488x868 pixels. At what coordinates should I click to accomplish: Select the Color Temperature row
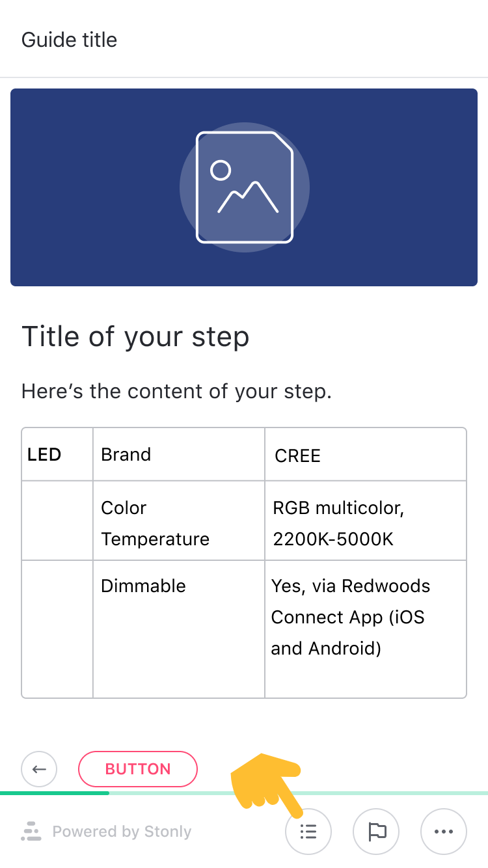click(x=155, y=523)
